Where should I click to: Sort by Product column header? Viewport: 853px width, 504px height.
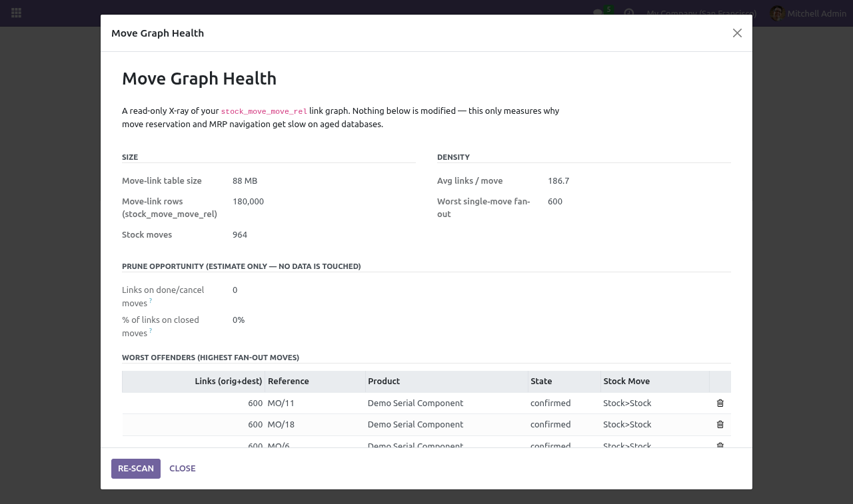point(446,381)
